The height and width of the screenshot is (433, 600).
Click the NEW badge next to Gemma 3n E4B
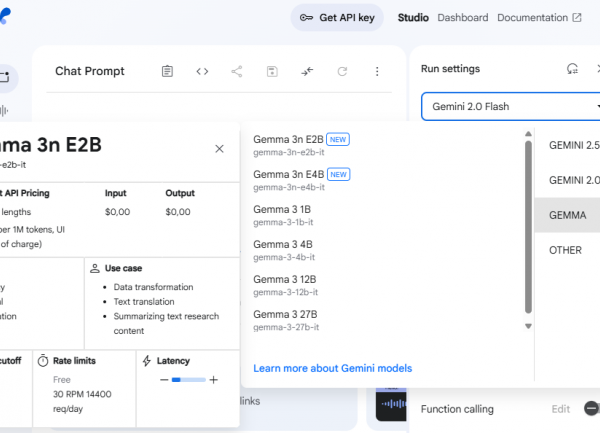339,174
